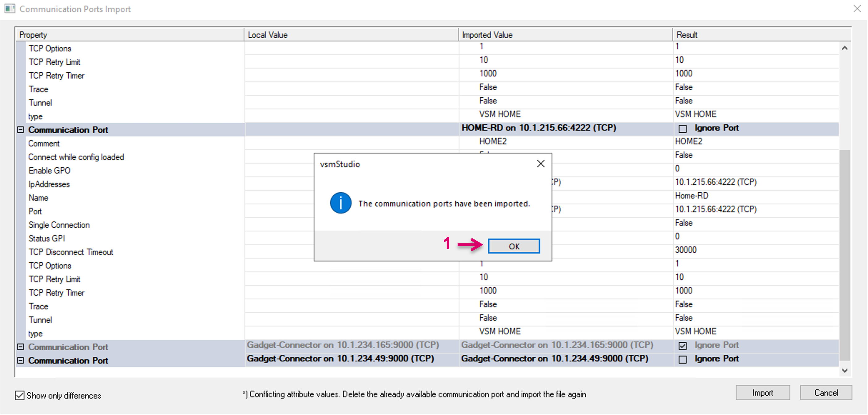Click OK in the vsmStudio dialog
The image size is (868, 415).
pyautogui.click(x=514, y=246)
